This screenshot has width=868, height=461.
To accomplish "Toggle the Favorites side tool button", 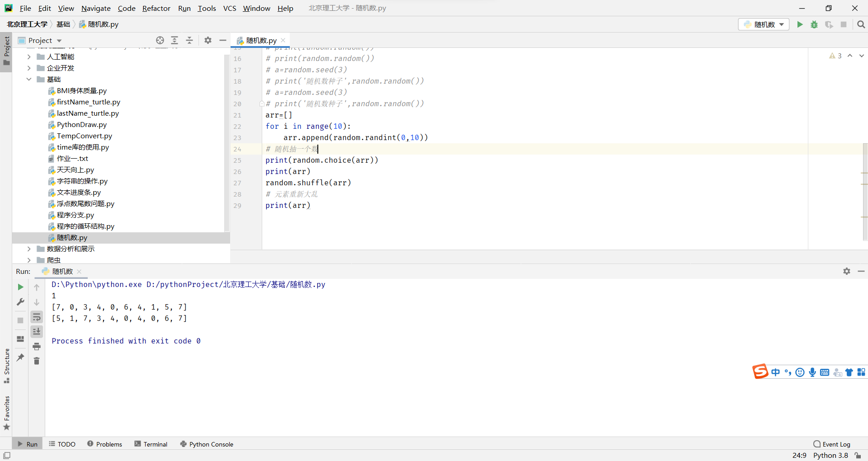I will (x=6, y=413).
